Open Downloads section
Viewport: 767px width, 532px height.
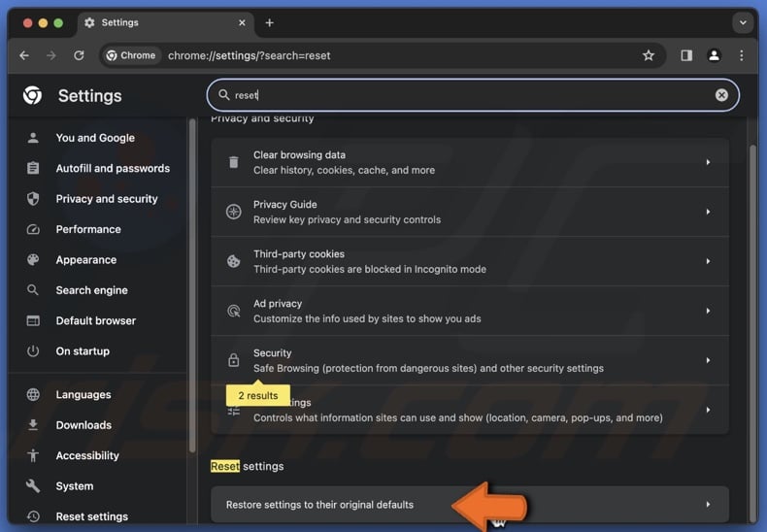pyautogui.click(x=83, y=425)
